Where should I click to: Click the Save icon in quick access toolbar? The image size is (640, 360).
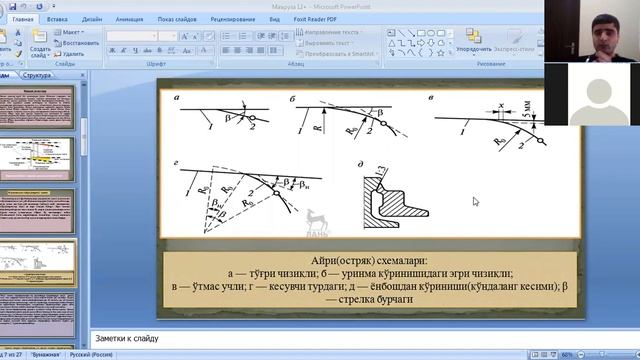click(12, 6)
